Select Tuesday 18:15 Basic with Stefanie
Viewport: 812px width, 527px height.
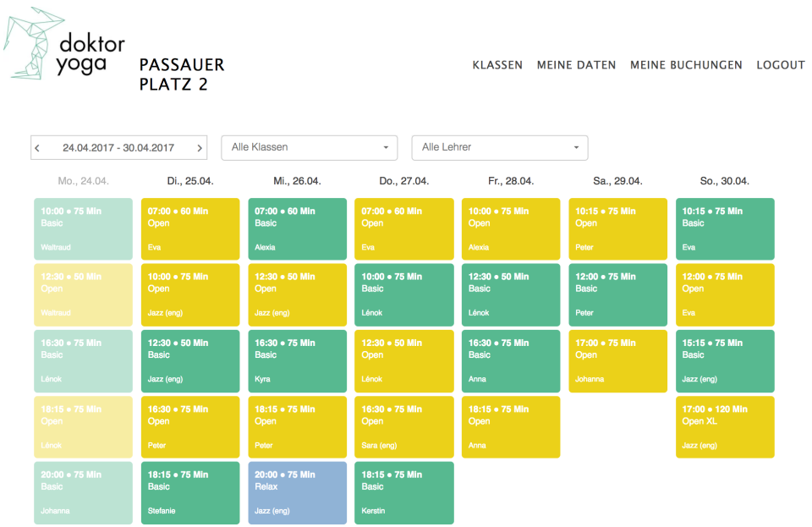[x=190, y=492]
